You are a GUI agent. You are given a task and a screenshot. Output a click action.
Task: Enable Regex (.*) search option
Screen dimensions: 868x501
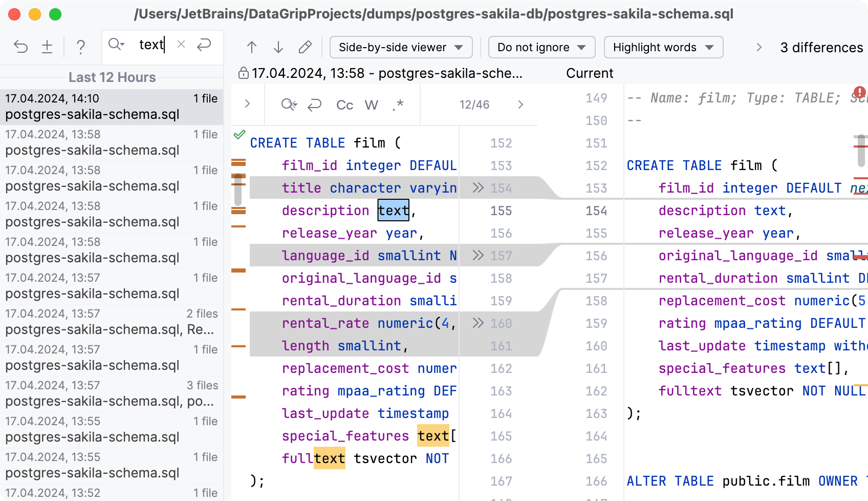pos(398,105)
